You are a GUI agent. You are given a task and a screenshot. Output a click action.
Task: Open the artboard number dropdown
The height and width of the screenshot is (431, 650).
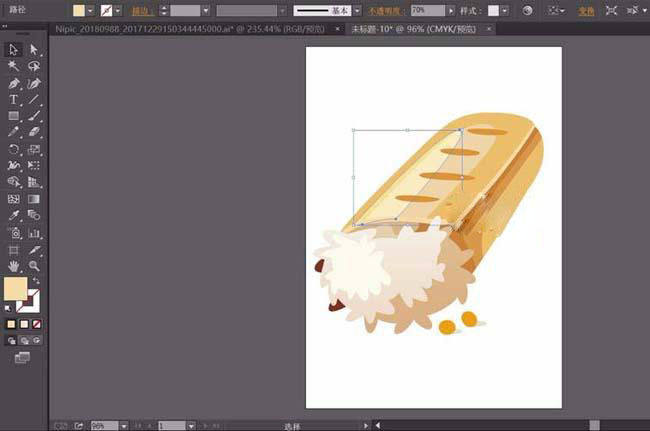click(x=191, y=426)
